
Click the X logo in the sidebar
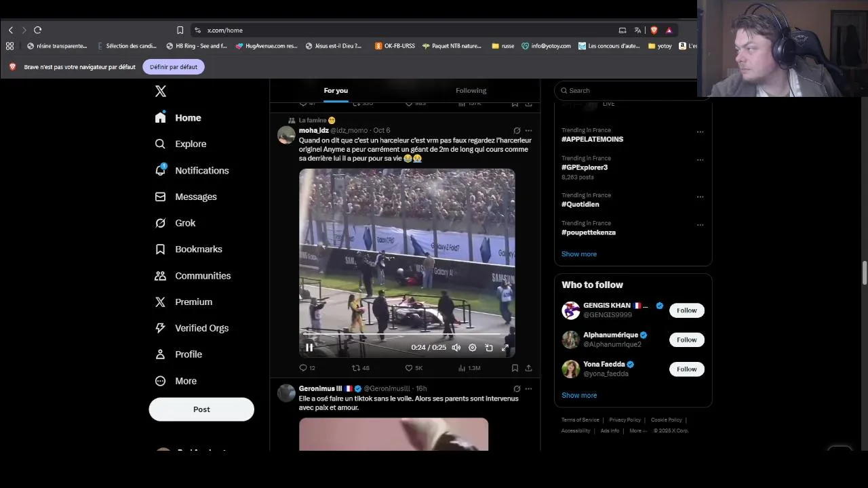[160, 91]
